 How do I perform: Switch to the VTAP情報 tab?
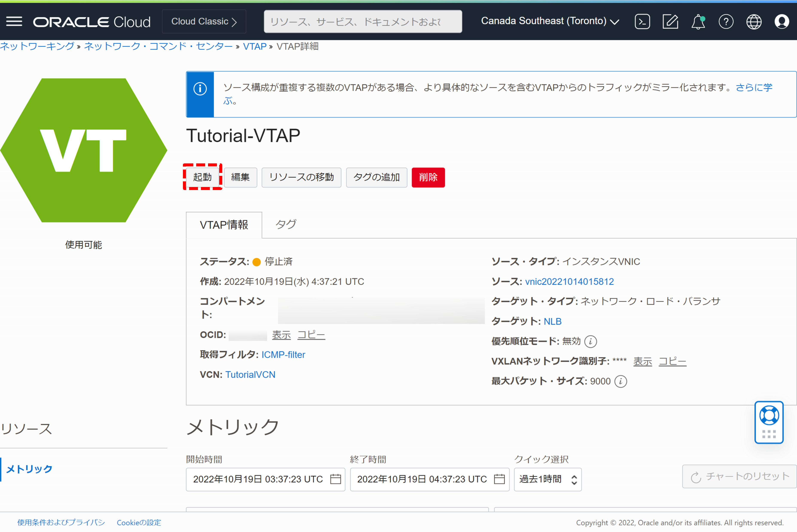click(x=224, y=225)
